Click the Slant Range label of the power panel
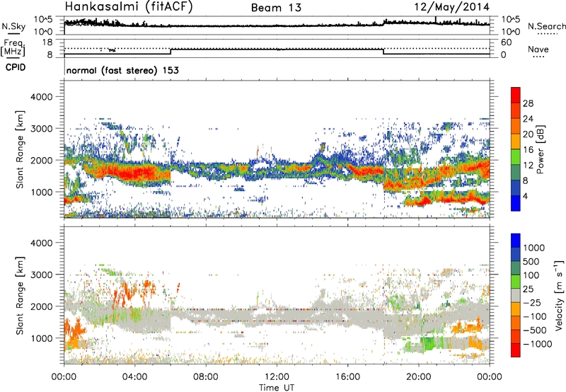This screenshot has width=566, height=392. (20, 149)
